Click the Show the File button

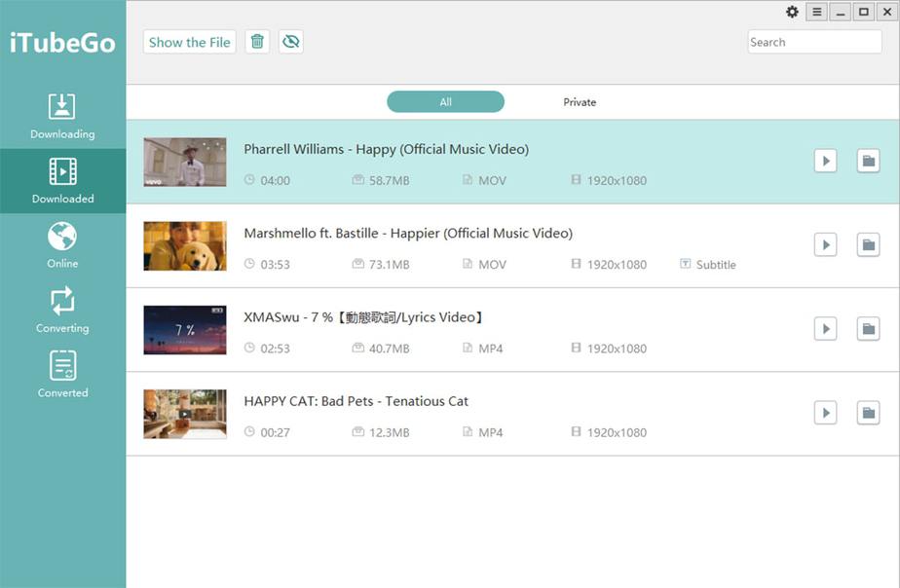click(x=189, y=42)
